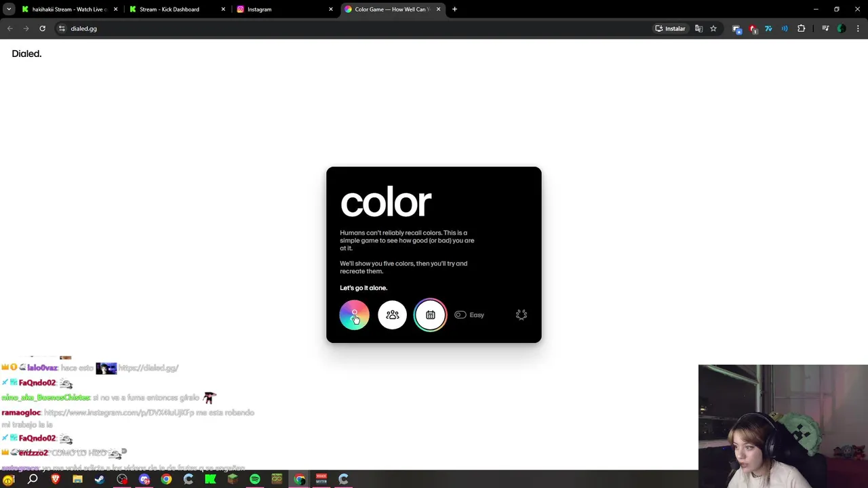Open a new browser tab
868x488 pixels.
coord(454,9)
